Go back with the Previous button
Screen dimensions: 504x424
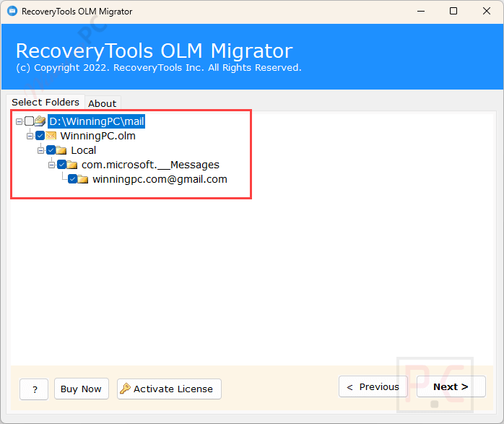373,386
